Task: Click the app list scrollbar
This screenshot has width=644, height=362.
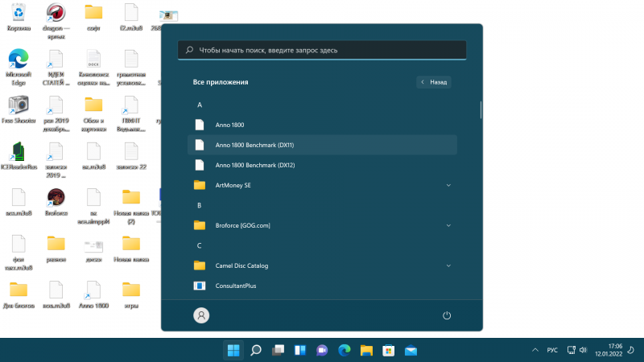Action: (481, 109)
